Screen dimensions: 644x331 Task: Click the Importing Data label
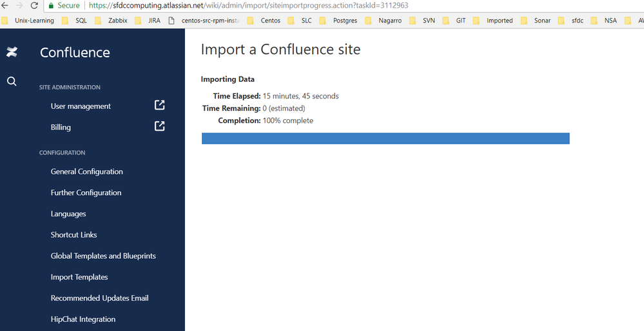[228, 79]
